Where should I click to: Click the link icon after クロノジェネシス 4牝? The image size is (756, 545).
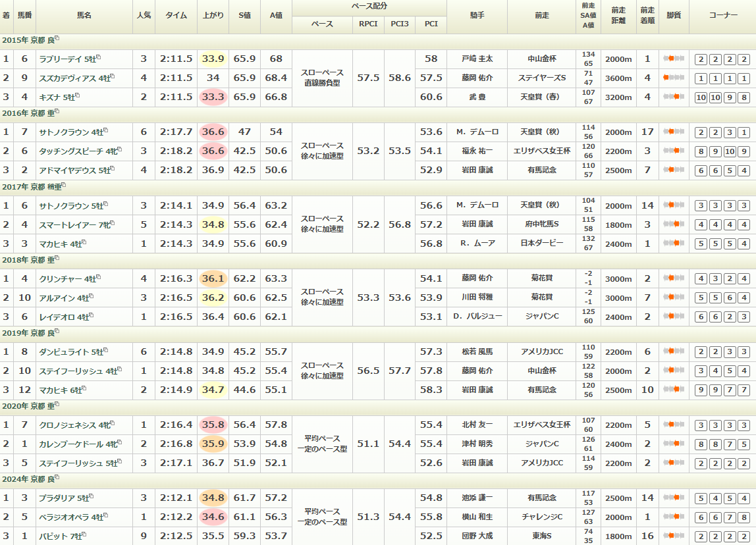click(114, 423)
